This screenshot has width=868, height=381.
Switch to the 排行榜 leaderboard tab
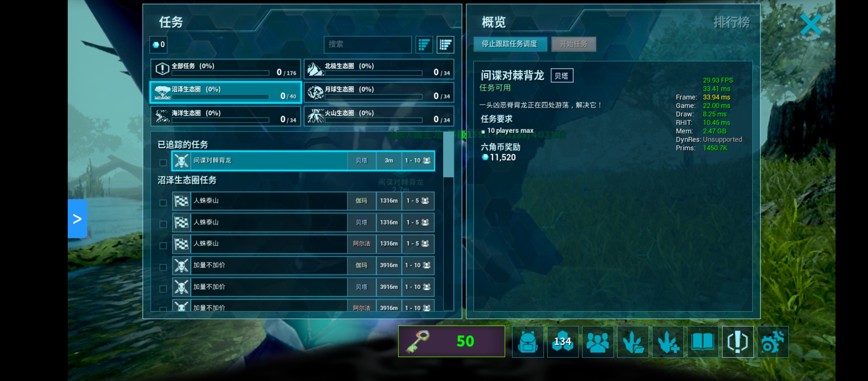pos(732,22)
